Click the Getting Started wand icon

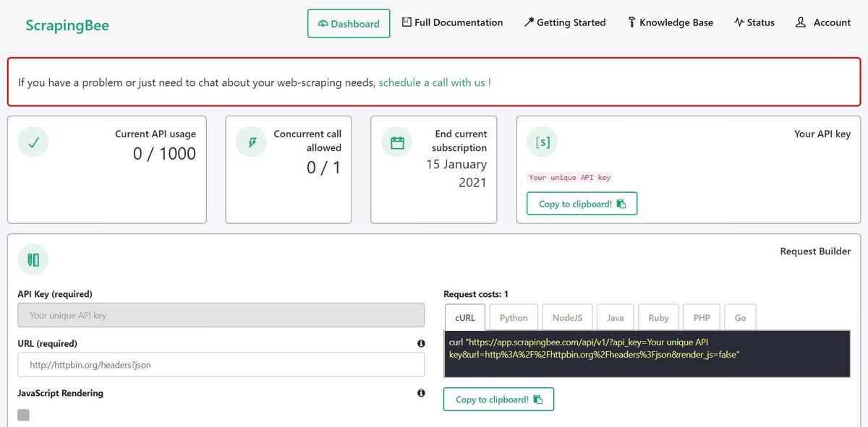pyautogui.click(x=529, y=22)
